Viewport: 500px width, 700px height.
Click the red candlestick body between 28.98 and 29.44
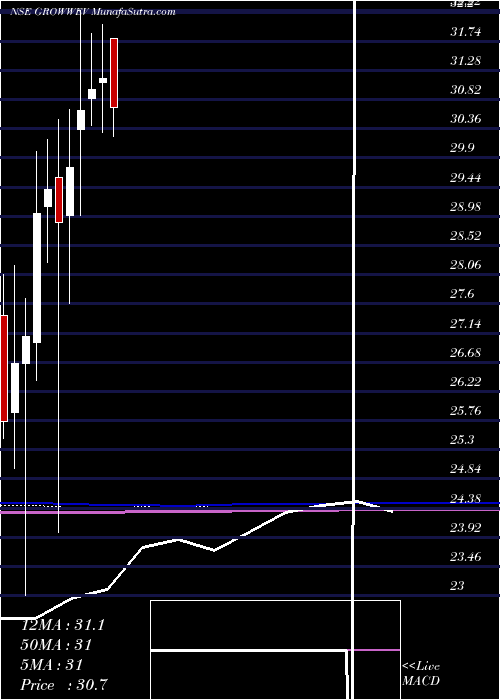coord(59,200)
